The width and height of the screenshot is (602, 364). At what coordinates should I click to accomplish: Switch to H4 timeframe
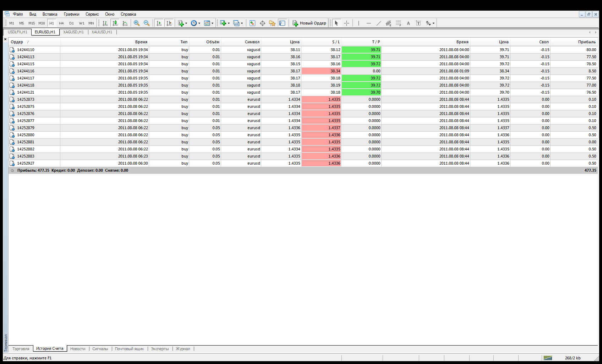tap(61, 23)
